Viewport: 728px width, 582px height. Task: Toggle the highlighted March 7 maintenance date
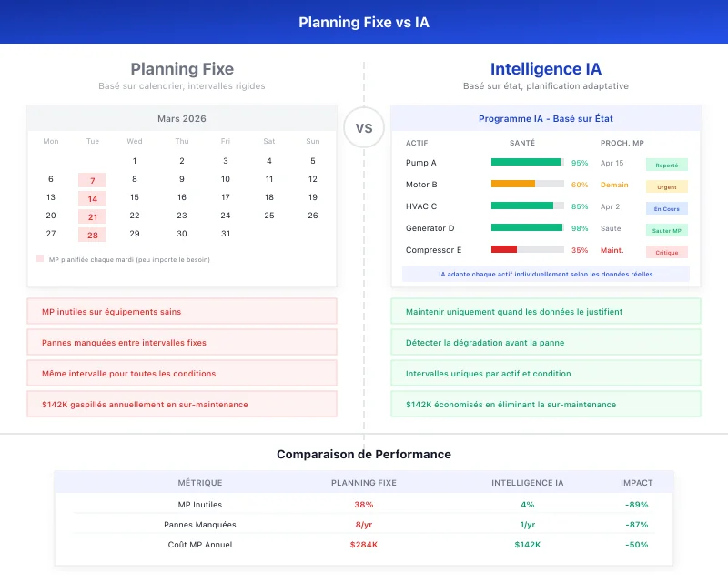(x=91, y=180)
